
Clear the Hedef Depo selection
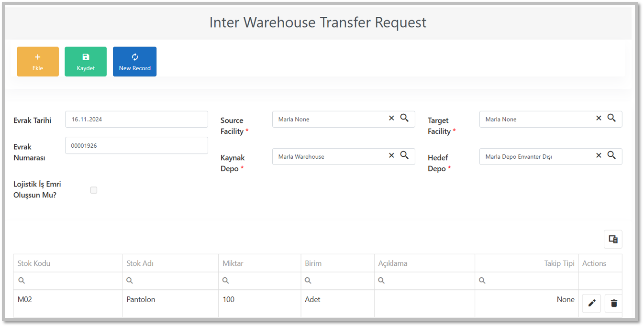[599, 156]
